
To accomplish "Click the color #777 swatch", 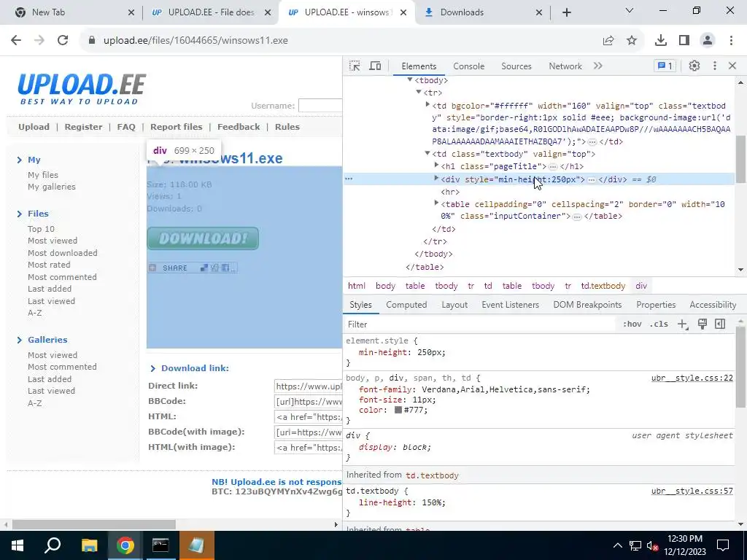I will (398, 410).
